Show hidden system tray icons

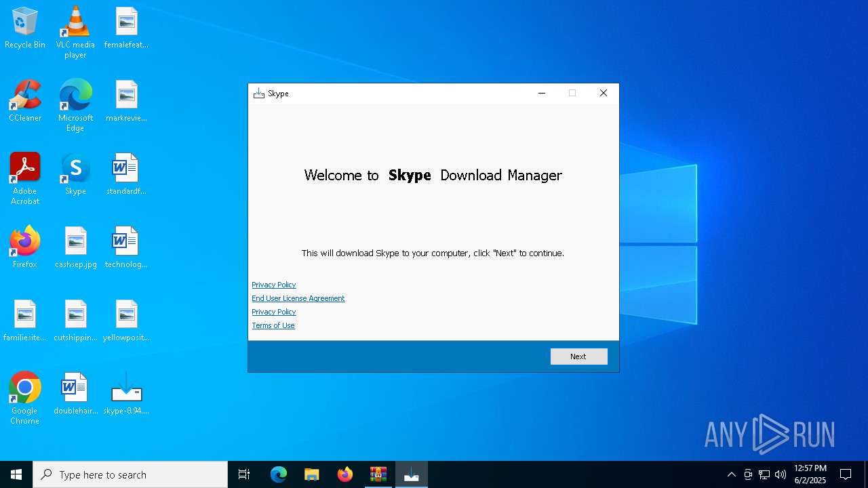click(731, 474)
